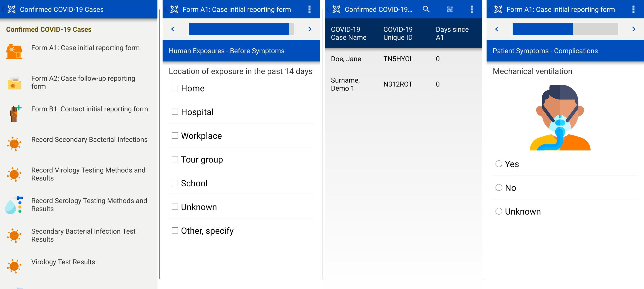Tap the search icon in Confirmed COVID-19 list

426,9
